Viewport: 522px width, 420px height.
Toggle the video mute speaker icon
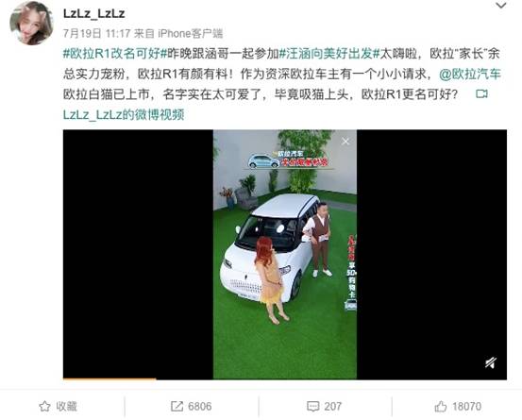tap(491, 362)
